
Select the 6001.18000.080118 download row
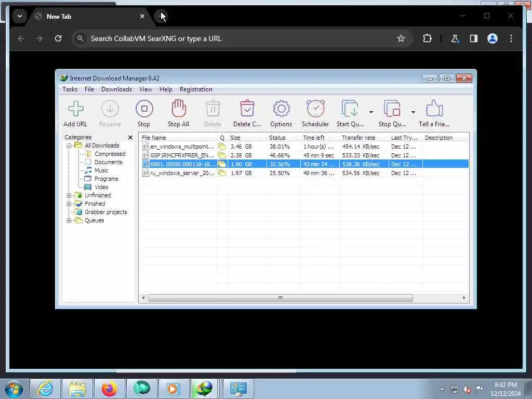click(x=304, y=164)
